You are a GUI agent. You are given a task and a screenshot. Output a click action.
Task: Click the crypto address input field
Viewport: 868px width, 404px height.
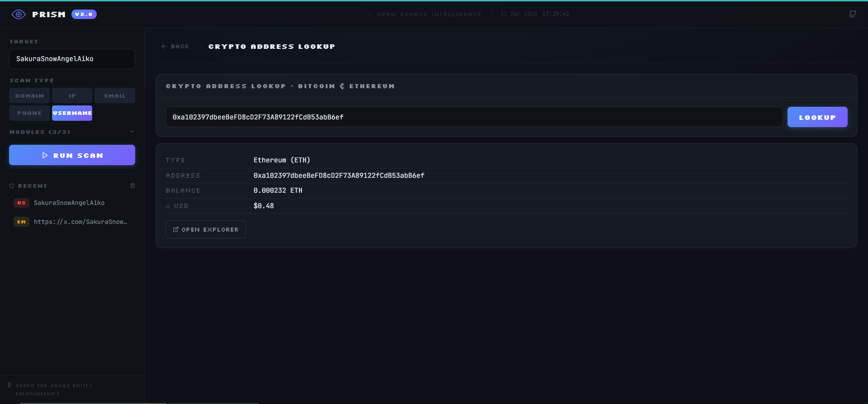click(x=474, y=117)
